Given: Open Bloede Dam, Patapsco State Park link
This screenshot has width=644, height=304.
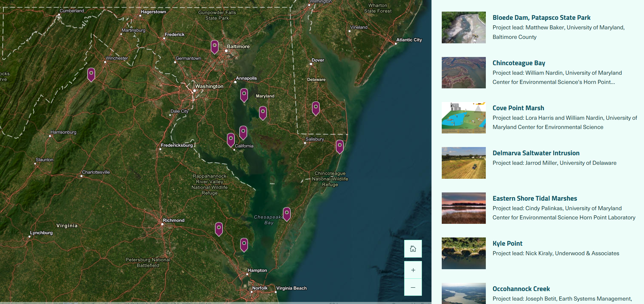Looking at the screenshot, I should pos(541,18).
